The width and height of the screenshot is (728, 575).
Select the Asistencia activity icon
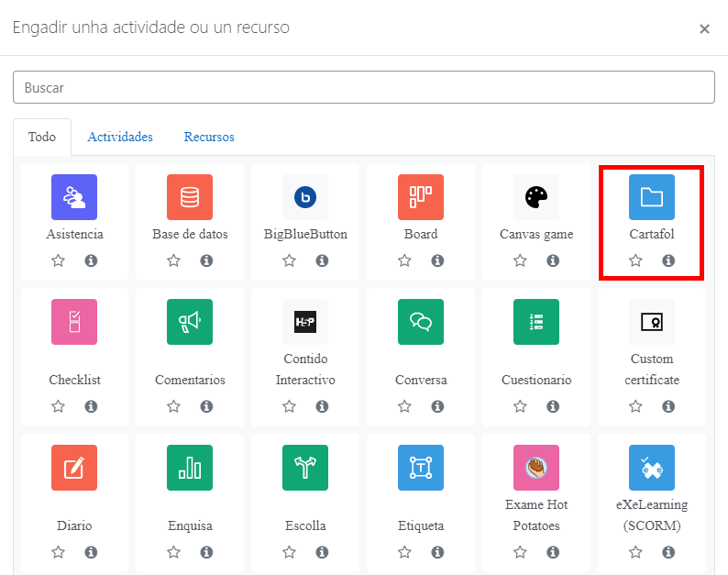pyautogui.click(x=74, y=197)
